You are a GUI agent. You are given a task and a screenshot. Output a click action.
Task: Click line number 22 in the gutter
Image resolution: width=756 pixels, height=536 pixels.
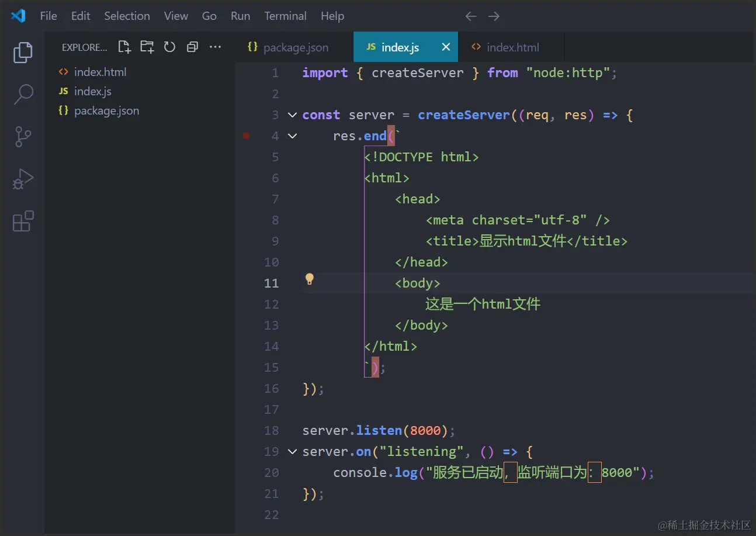(x=272, y=514)
